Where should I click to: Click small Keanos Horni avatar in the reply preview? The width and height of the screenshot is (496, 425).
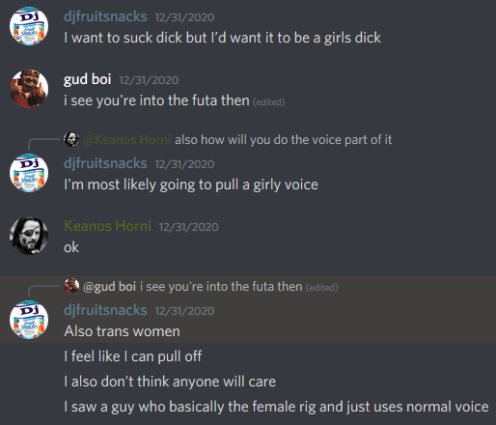[x=71, y=139]
